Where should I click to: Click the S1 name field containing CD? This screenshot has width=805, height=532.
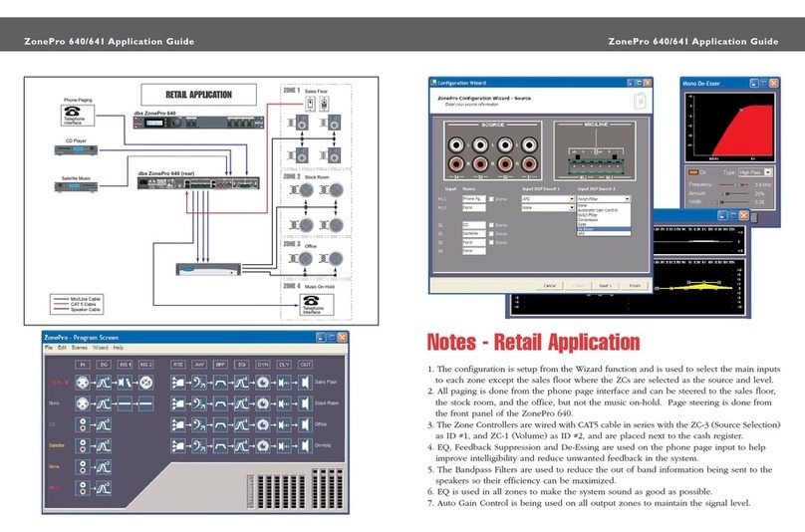click(473, 225)
